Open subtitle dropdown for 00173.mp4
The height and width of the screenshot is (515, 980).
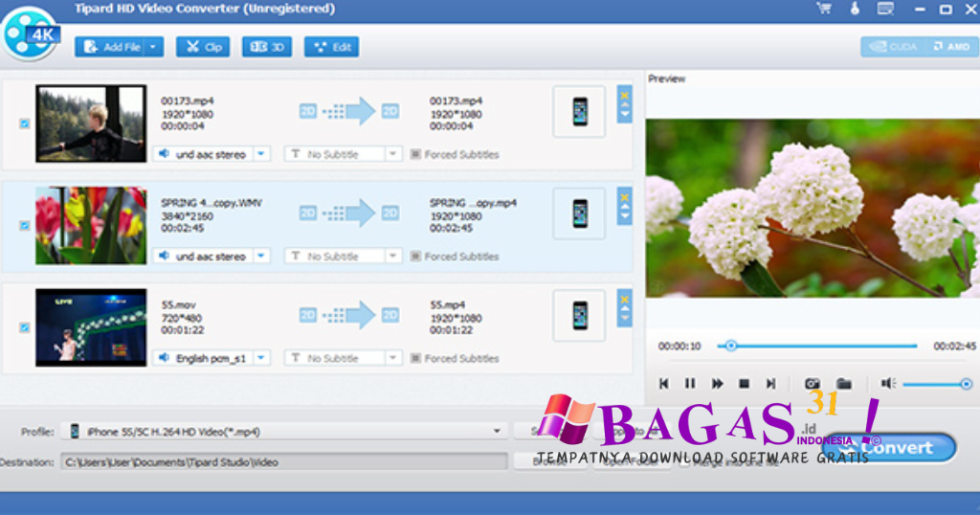(x=392, y=154)
